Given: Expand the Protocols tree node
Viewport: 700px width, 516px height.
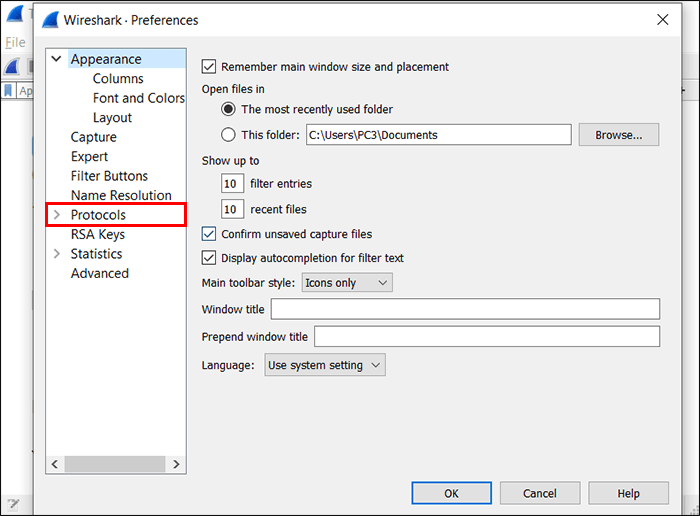Looking at the screenshot, I should (57, 215).
